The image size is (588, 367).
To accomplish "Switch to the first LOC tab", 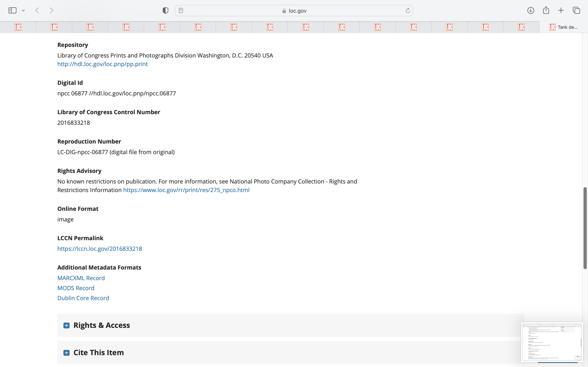I will pos(18,27).
